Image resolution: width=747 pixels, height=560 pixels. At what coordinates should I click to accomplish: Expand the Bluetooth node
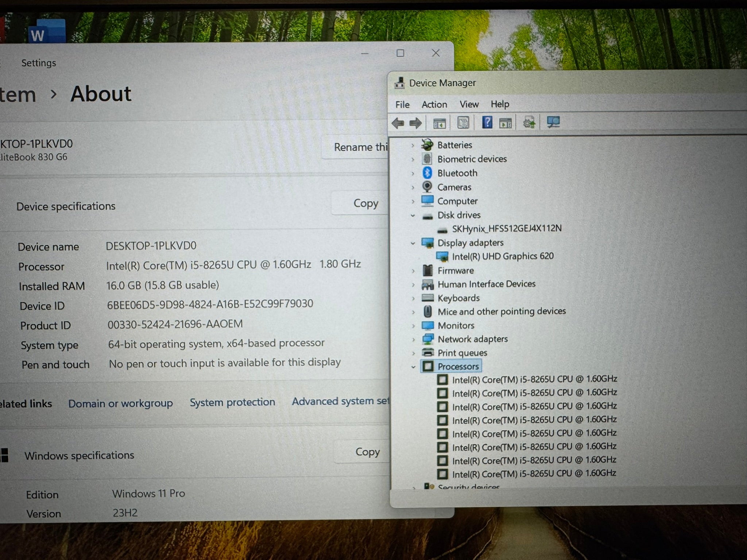point(413,174)
